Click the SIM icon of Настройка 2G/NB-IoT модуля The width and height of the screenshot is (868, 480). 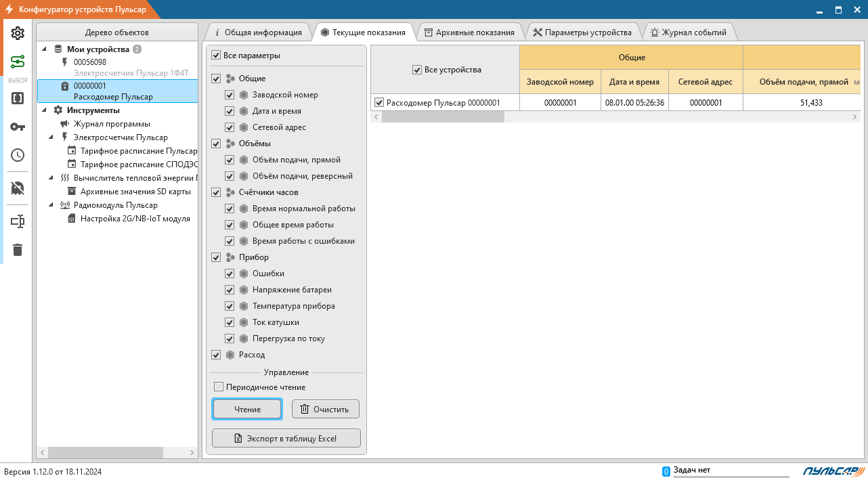pos(72,219)
